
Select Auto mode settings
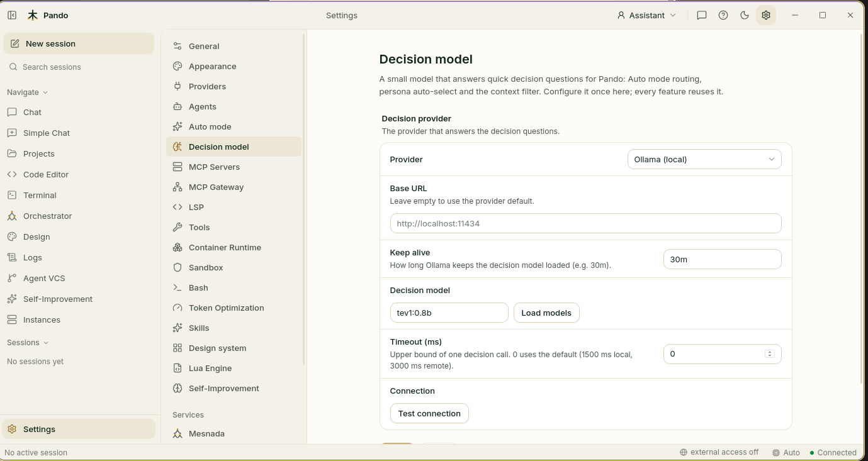pyautogui.click(x=234, y=126)
